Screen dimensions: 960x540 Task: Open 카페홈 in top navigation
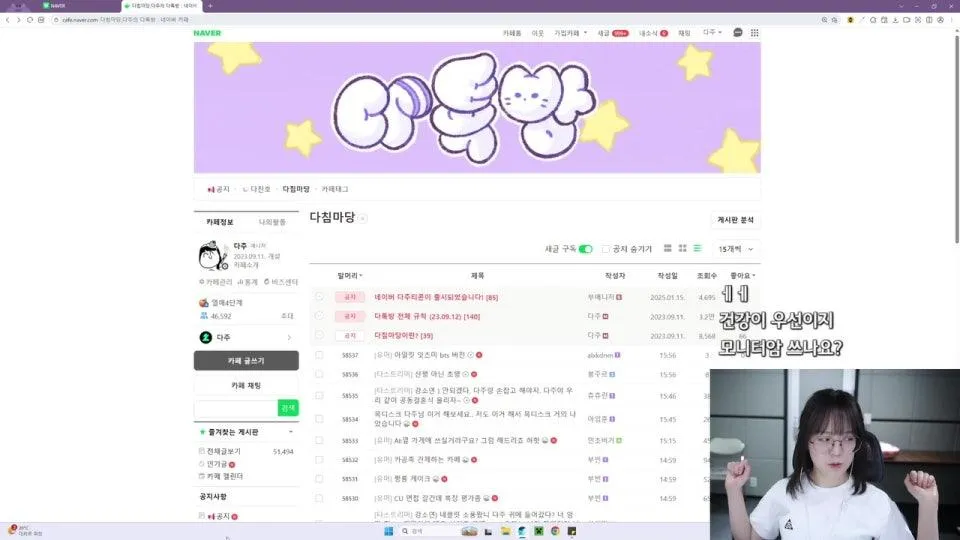[512, 33]
